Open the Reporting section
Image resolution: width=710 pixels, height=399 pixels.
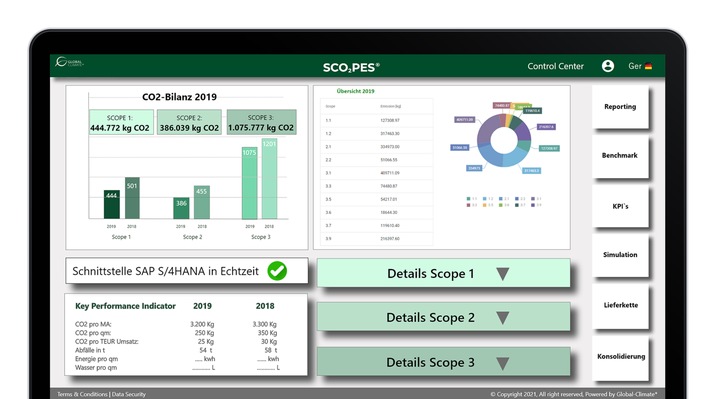[620, 107]
